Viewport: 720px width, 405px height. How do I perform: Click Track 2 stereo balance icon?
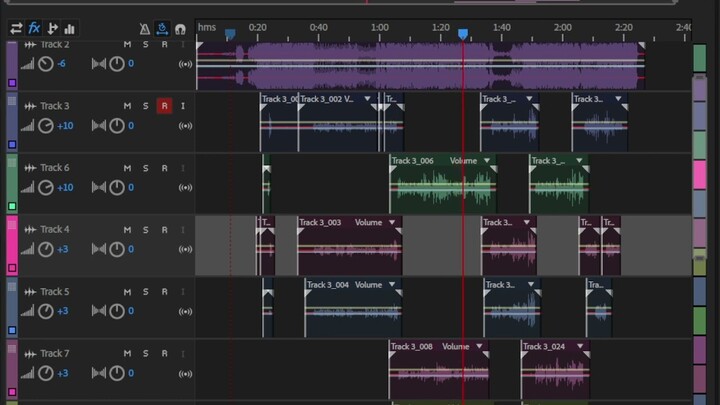pos(99,64)
